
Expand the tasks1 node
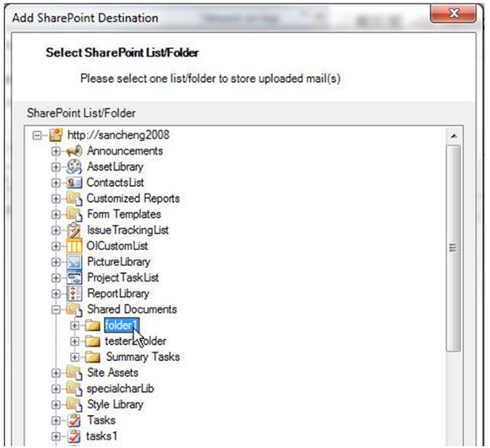(56, 436)
